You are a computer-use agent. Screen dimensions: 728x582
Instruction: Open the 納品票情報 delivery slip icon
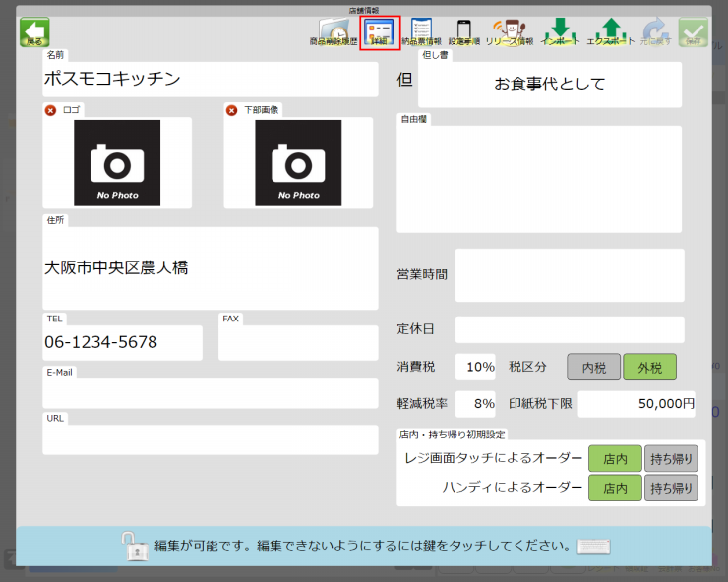422,31
